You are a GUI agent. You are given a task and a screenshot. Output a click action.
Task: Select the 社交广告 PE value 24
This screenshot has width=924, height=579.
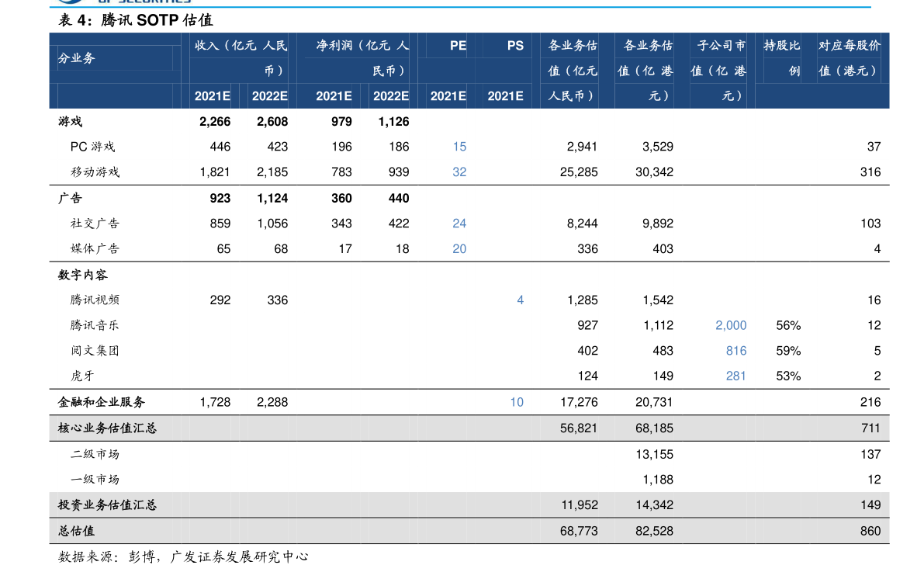(x=459, y=224)
